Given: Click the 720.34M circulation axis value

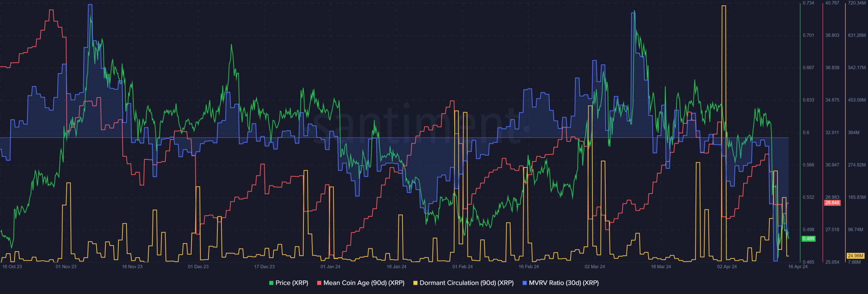Looking at the screenshot, I should (856, 3).
